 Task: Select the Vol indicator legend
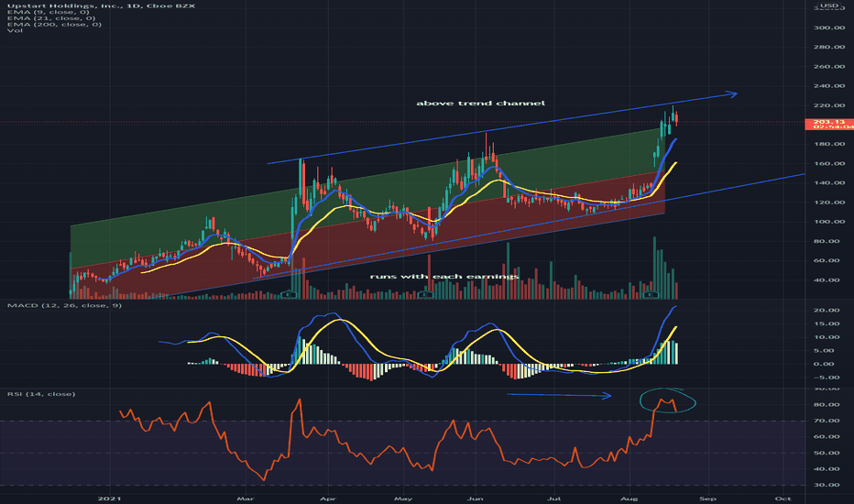coord(15,30)
